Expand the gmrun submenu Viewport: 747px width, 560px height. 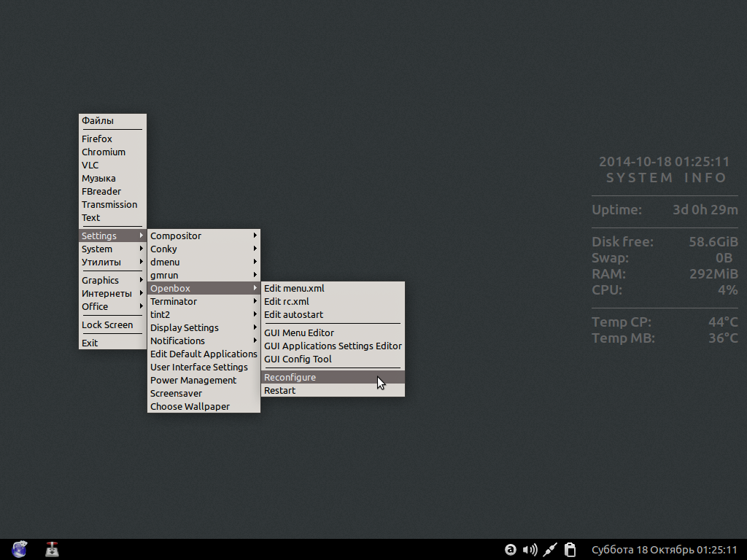pos(204,275)
